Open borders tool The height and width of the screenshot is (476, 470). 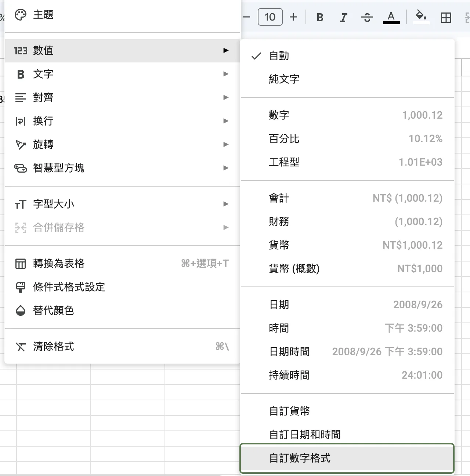tap(446, 17)
